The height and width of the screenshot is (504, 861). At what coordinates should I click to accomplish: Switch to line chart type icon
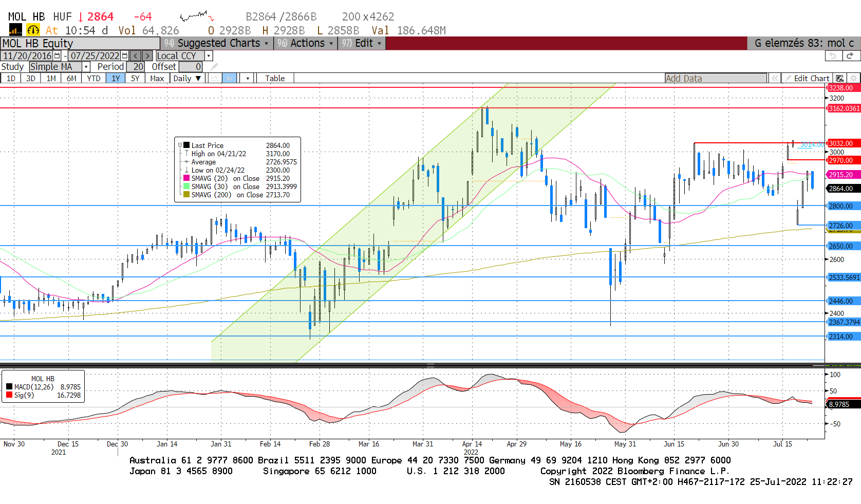[215, 78]
